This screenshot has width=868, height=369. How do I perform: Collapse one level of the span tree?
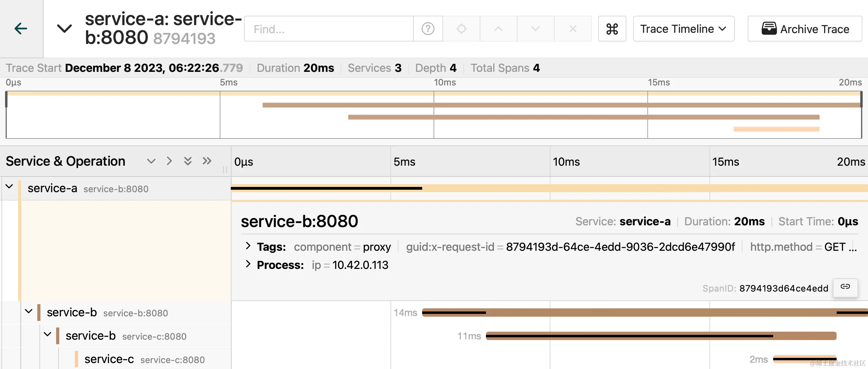(151, 161)
